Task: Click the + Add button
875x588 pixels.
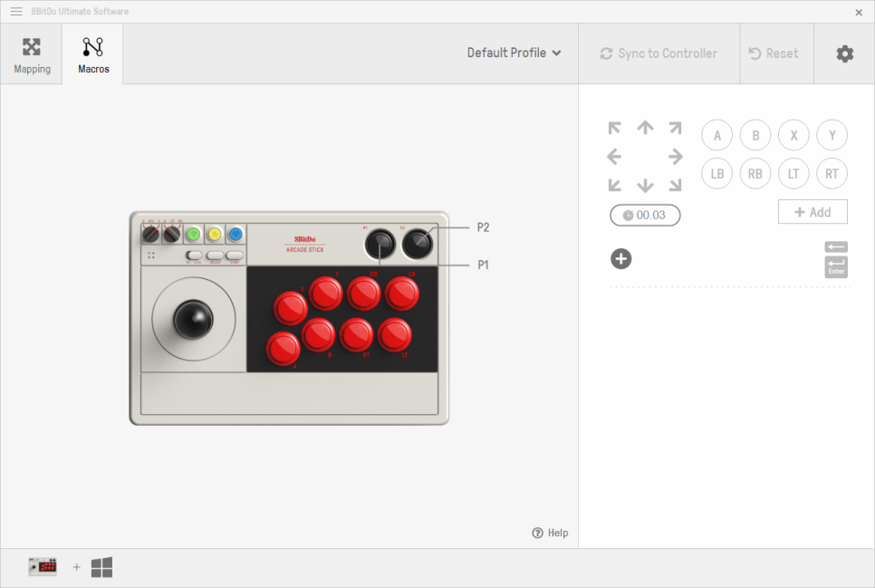Action: point(812,212)
